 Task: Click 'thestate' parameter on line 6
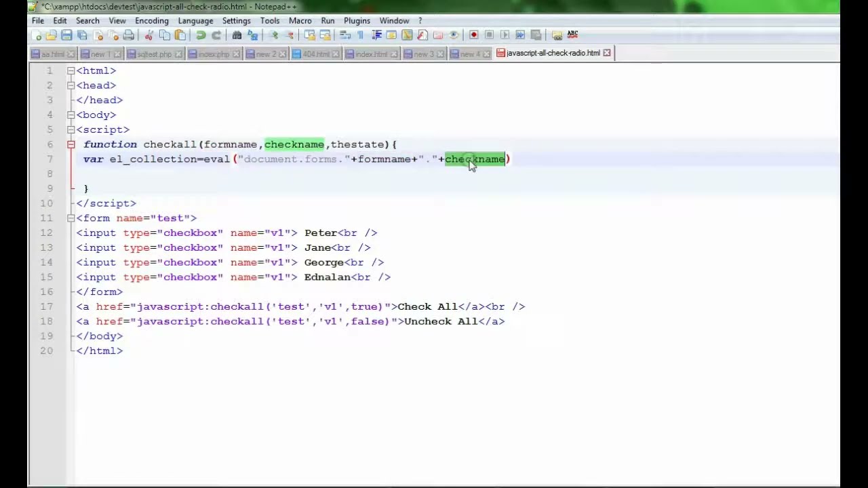[x=357, y=144]
